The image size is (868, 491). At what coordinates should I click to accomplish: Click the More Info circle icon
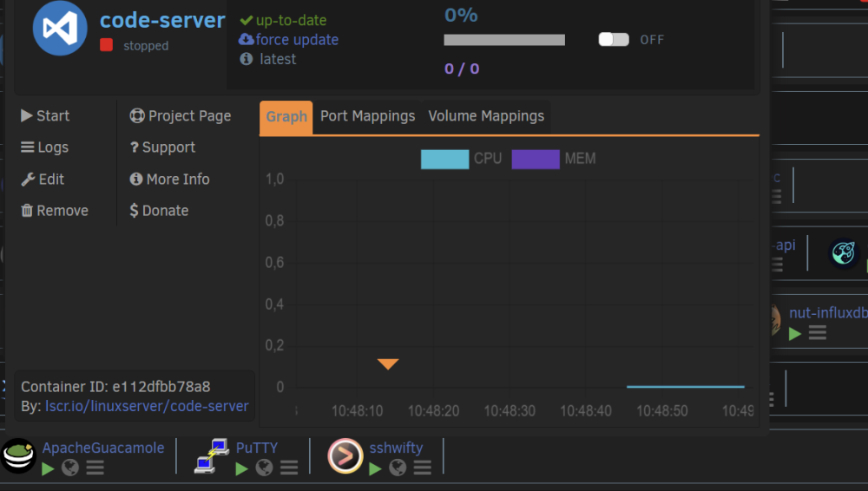[136, 180]
